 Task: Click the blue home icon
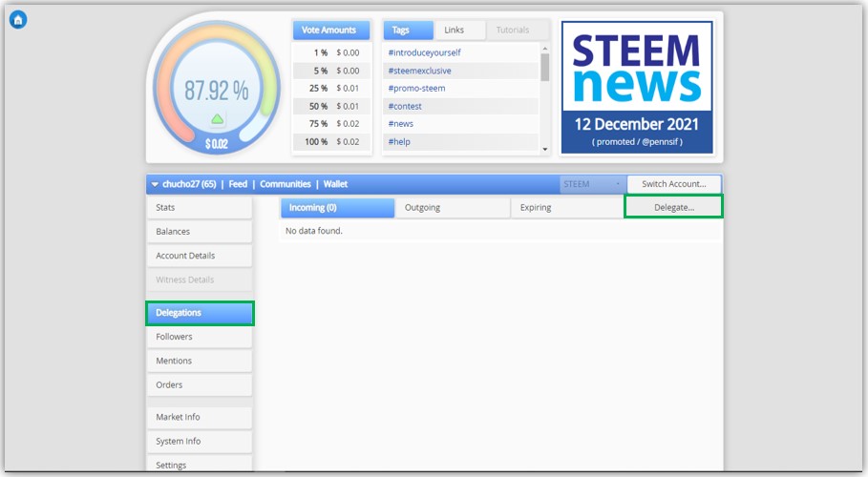coord(18,20)
